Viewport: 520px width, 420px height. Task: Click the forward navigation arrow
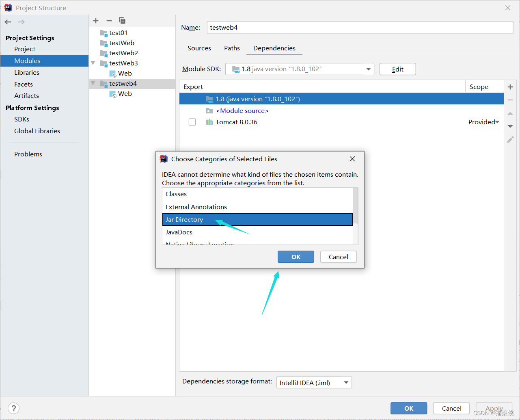point(21,22)
